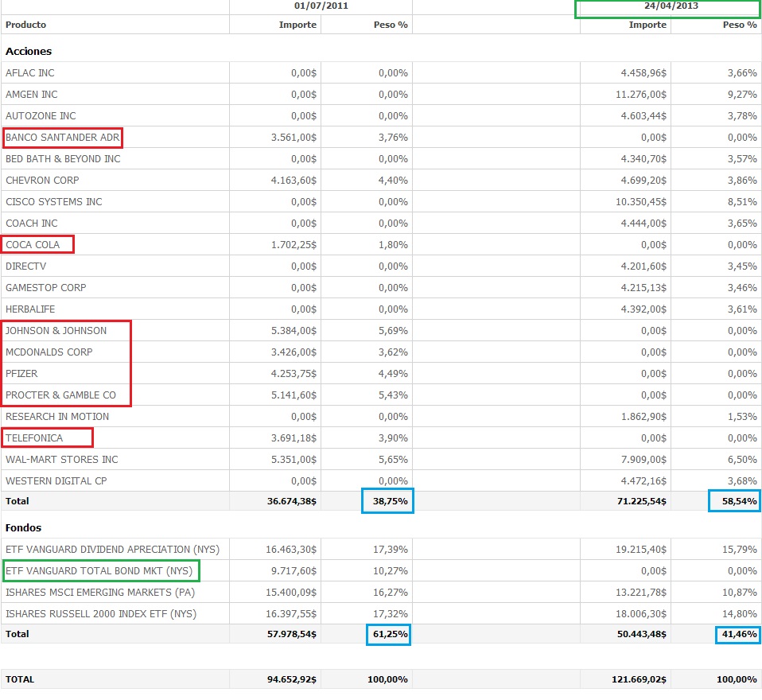Click the 3.561,00$ Banco Santander amount

[294, 138]
